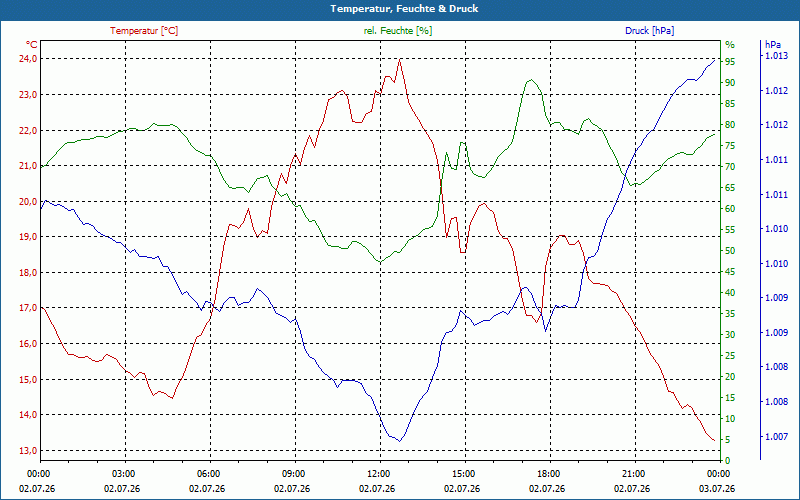Click the Druck [hPa] legend label
The width and height of the screenshot is (800, 500).
[x=649, y=31]
